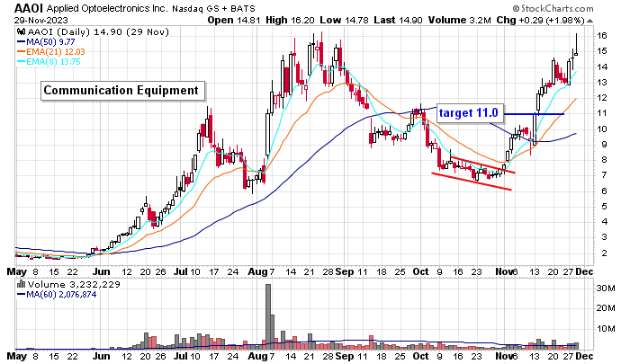Click the Nasdaq GS + BATS exchange label
This screenshot has height=364, width=630.
(213, 8)
